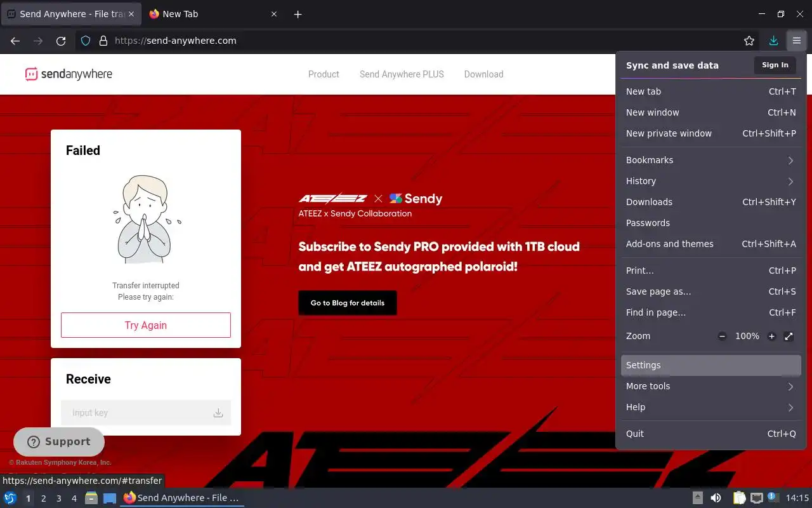This screenshot has width=812, height=508.
Task: Click the 100% zoom level value
Action: (x=747, y=337)
